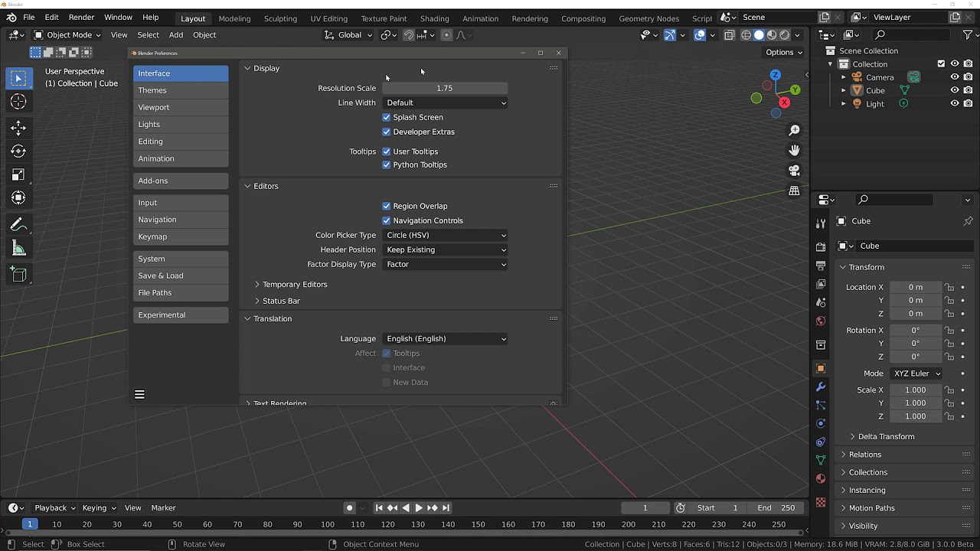Open the World properties globe tab
Image resolution: width=980 pixels, height=551 pixels.
[821, 321]
